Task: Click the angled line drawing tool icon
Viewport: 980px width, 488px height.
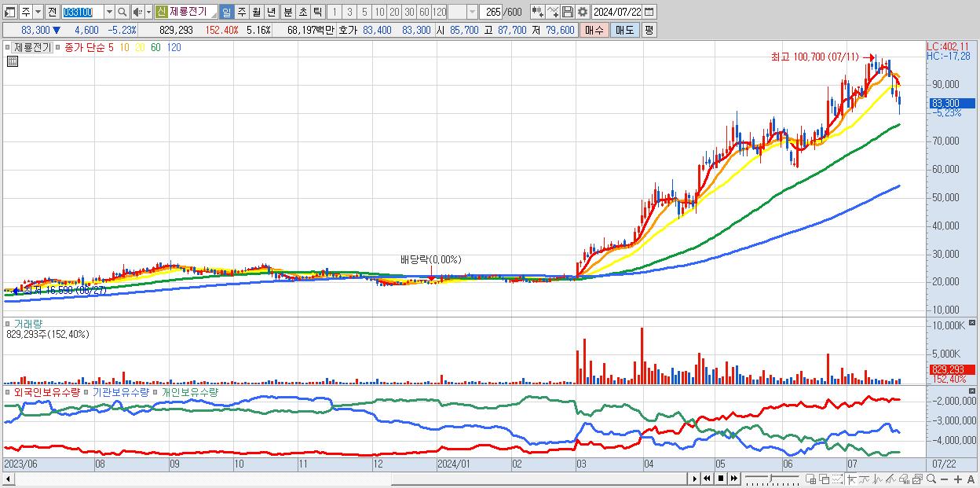Action: click(x=890, y=479)
